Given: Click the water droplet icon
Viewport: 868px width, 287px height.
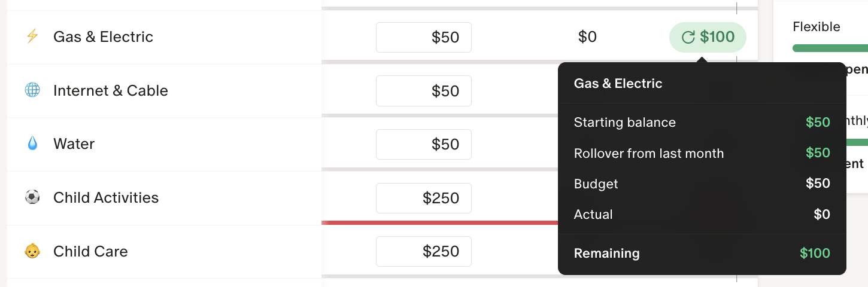Looking at the screenshot, I should point(32,143).
